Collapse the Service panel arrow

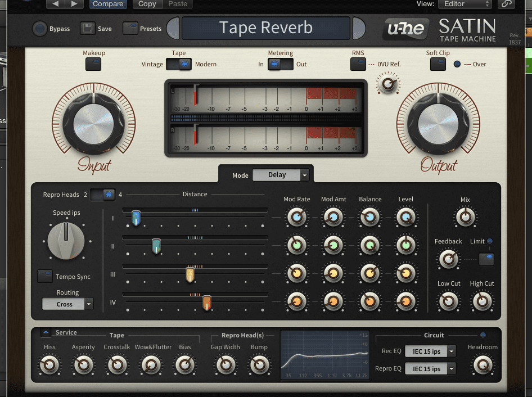coord(46,332)
